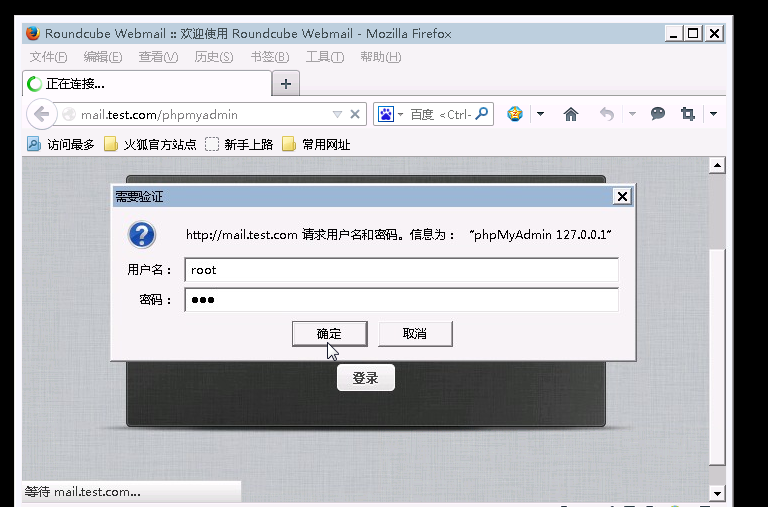Click the 用户名 input field
The image size is (768, 507).
coord(401,270)
